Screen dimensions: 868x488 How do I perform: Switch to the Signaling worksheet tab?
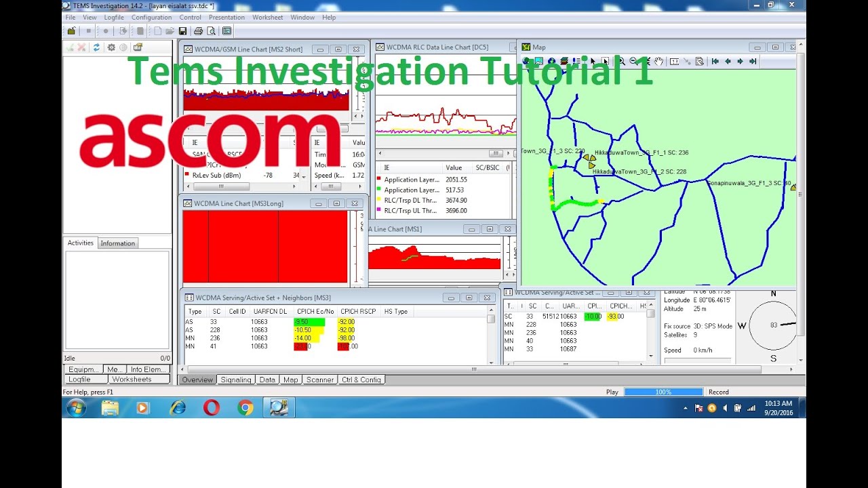(x=236, y=380)
